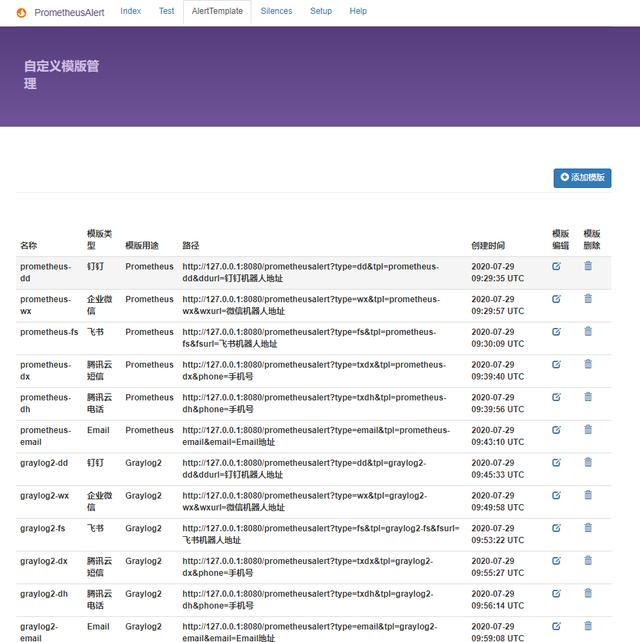Select the AlertTemplate tab
The height and width of the screenshot is (642, 640).
point(217,11)
